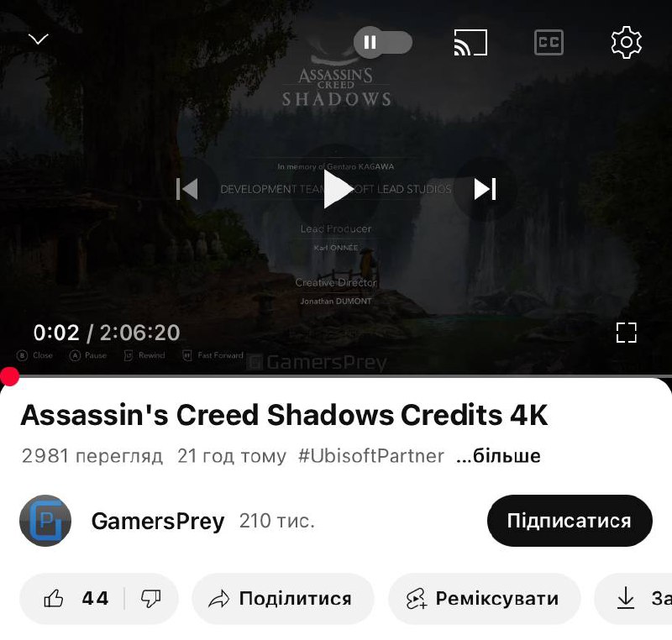The height and width of the screenshot is (640, 672).
Task: Remix the video via Реміксувати
Action: point(485,599)
